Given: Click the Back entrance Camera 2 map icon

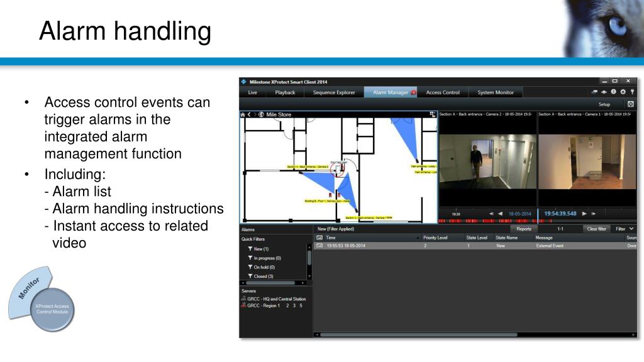Looking at the screenshot, I should point(301,173).
